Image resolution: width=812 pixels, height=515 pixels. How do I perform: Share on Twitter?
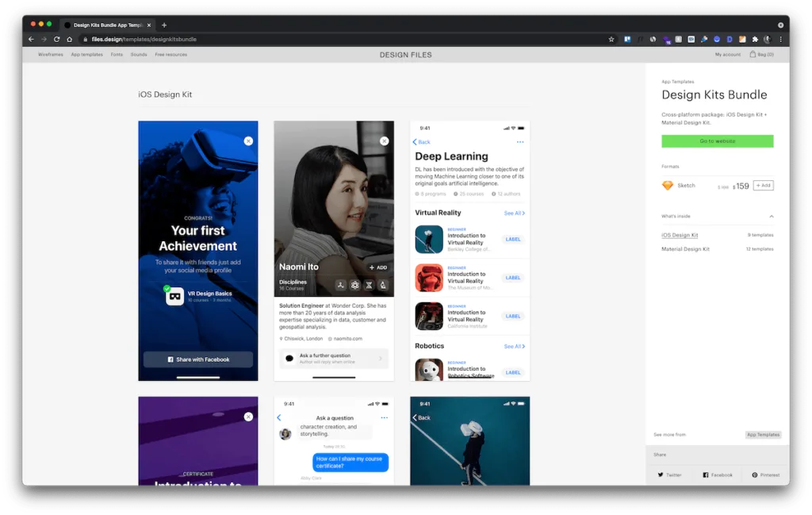pos(669,475)
